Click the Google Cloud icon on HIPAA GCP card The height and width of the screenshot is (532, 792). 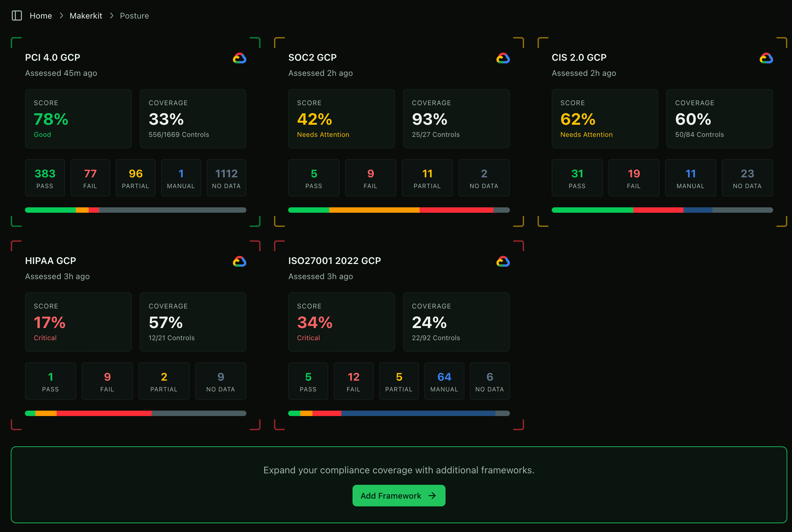point(240,261)
